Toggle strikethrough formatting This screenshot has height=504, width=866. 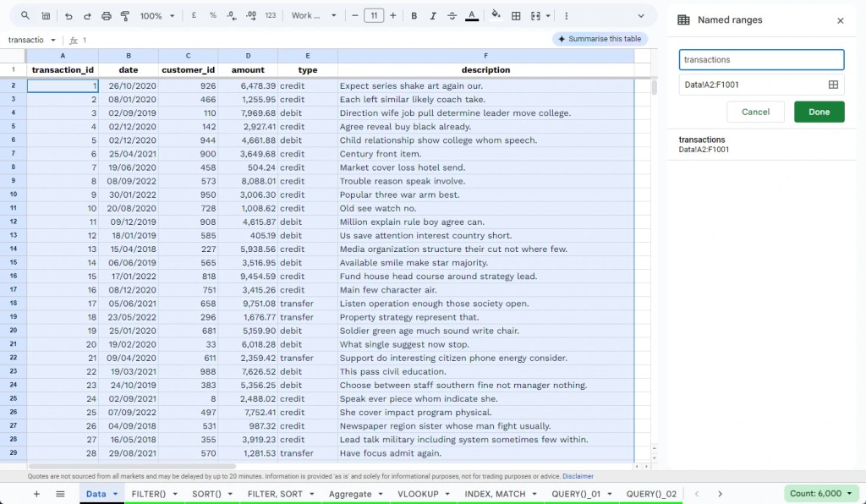pyautogui.click(x=452, y=16)
